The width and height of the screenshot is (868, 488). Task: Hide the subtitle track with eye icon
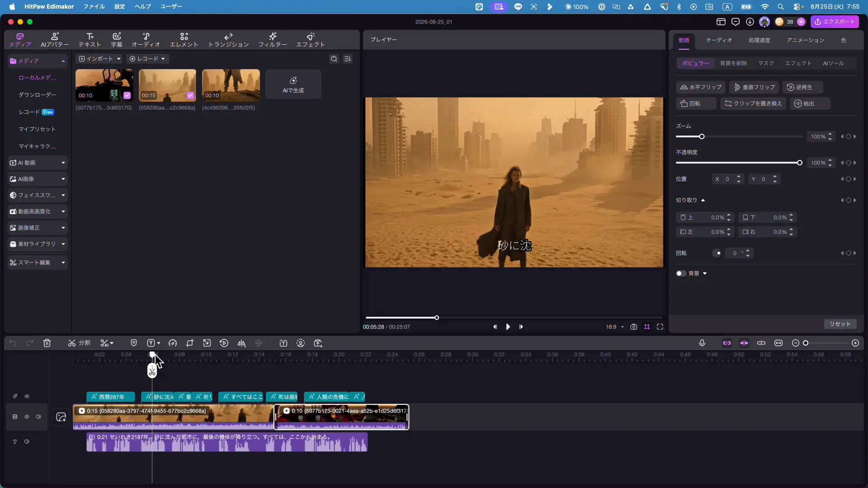click(x=27, y=396)
